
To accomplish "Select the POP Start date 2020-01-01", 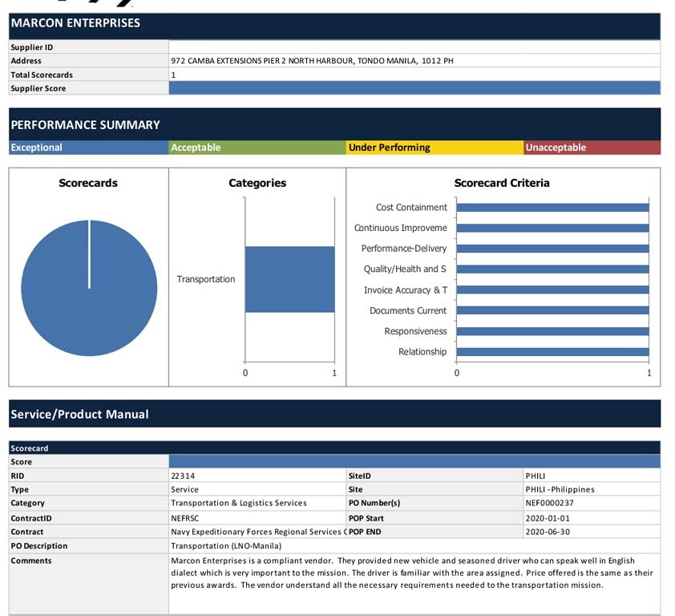I will click(548, 518).
